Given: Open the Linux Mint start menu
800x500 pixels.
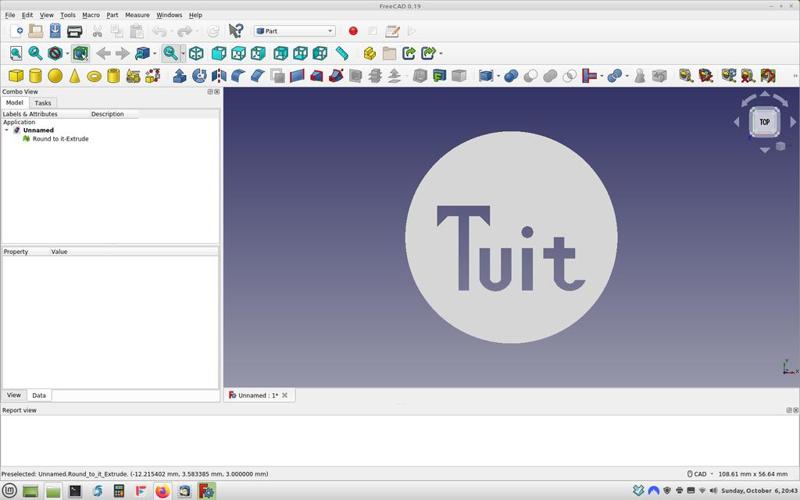Looking at the screenshot, I should click(x=9, y=491).
